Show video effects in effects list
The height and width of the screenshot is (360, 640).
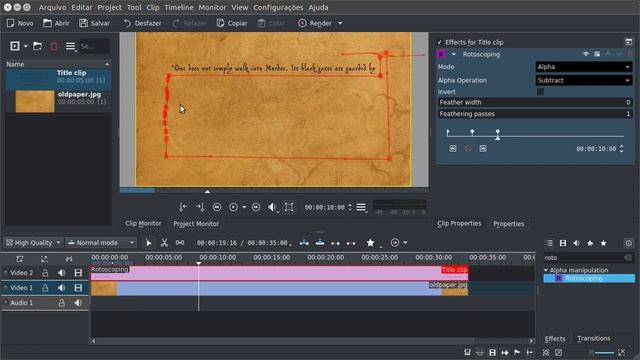(x=563, y=243)
